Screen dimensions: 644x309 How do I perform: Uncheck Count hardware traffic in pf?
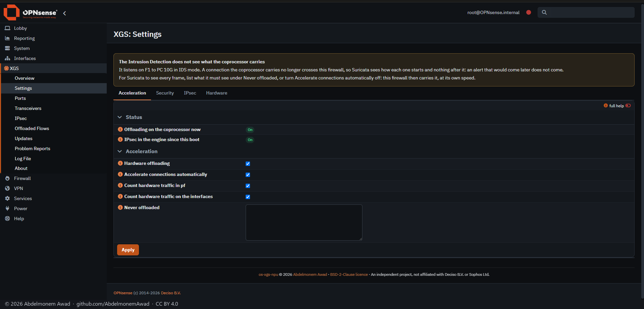248,186
